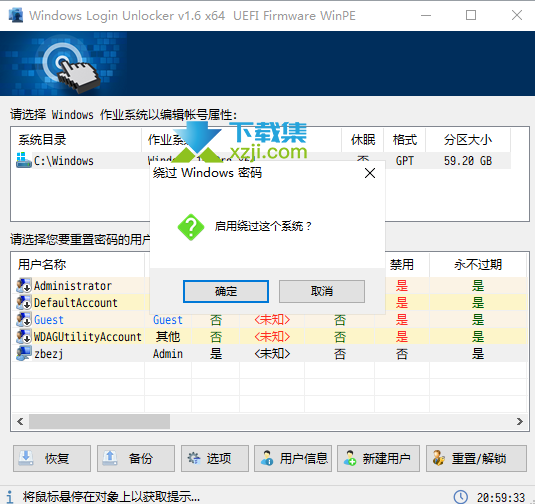Click the 分区大小 column header
This screenshot has height=504, width=535.
coord(468,140)
